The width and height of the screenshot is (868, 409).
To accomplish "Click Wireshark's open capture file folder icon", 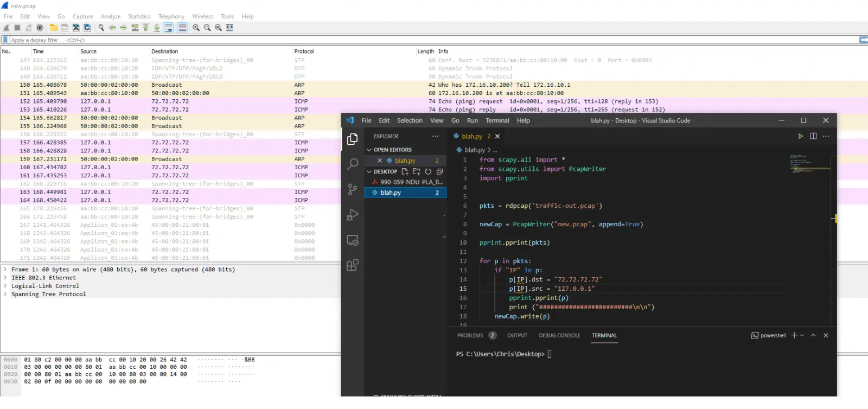I will point(53,28).
